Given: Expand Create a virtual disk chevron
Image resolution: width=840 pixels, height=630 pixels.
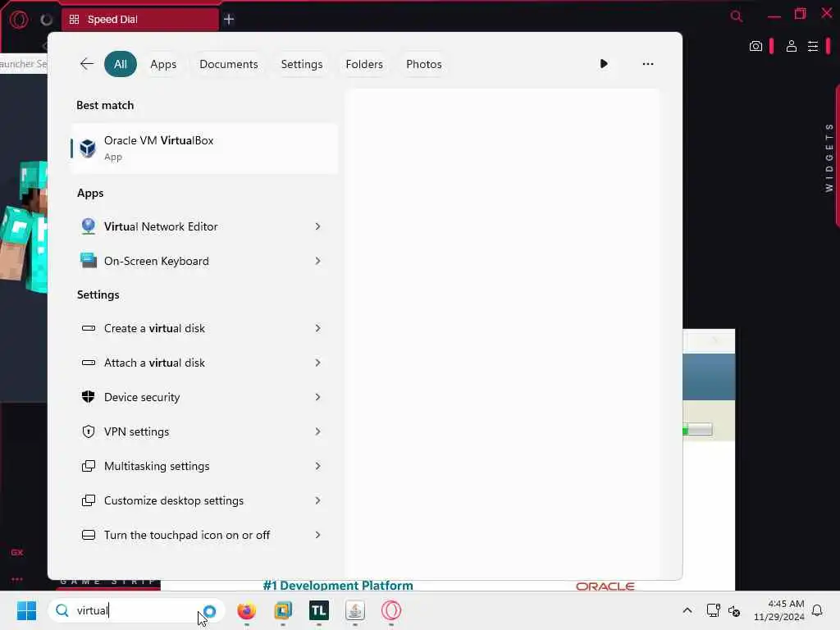Looking at the screenshot, I should click(x=317, y=328).
